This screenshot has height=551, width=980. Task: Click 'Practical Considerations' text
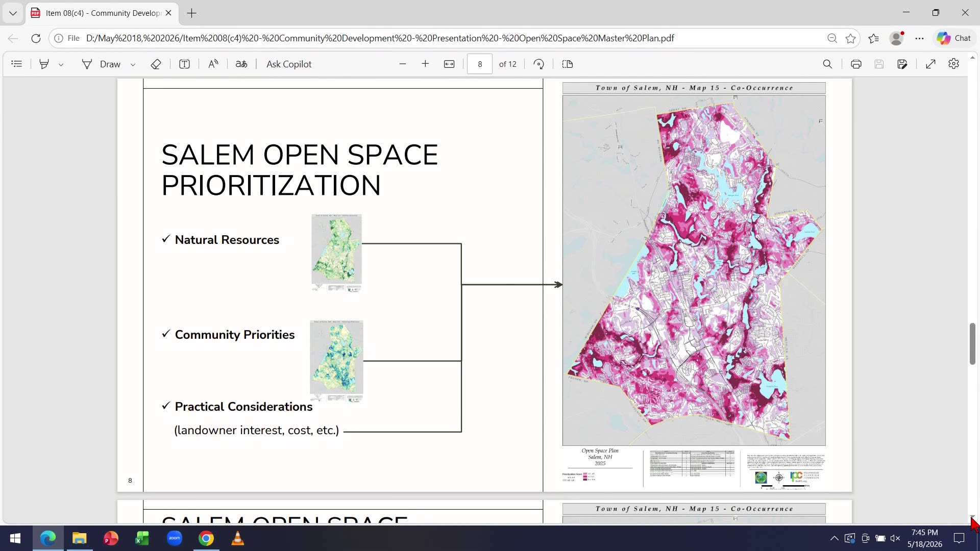243,407
